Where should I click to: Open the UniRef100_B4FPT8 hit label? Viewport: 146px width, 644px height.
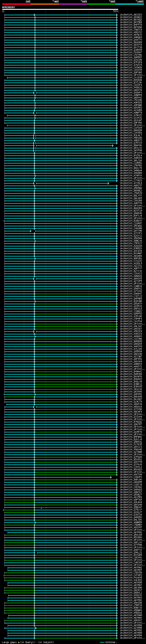coord(131,25)
